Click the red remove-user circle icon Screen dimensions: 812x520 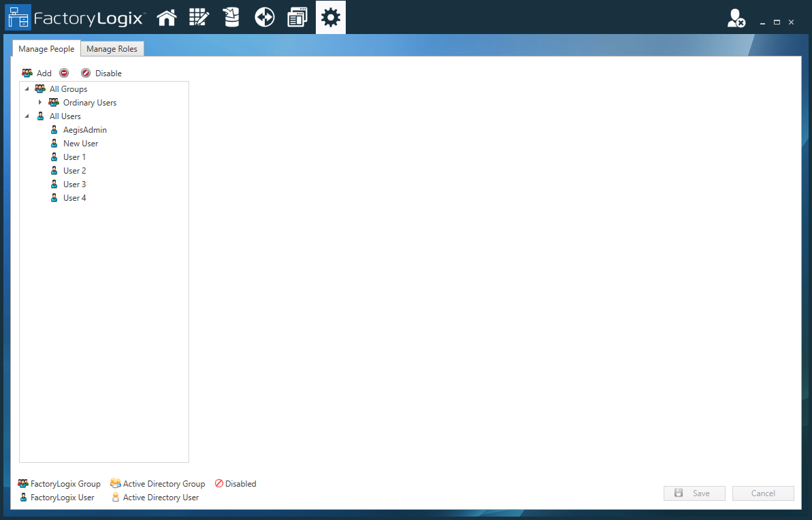(x=64, y=73)
